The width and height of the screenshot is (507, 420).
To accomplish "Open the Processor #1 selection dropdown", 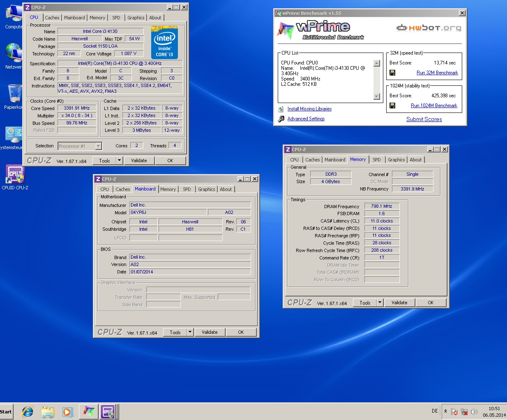I will (x=98, y=146).
